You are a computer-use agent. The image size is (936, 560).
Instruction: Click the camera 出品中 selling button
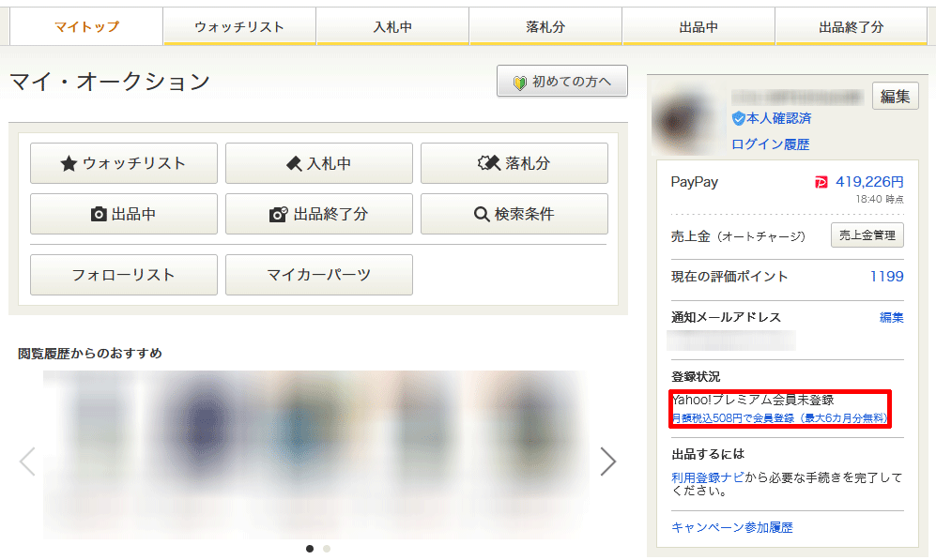[x=124, y=214]
